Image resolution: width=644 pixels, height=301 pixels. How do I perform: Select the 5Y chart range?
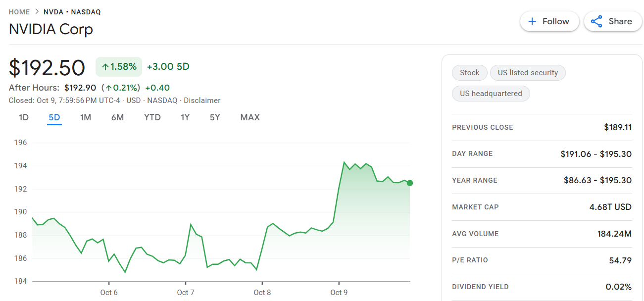[x=215, y=118]
